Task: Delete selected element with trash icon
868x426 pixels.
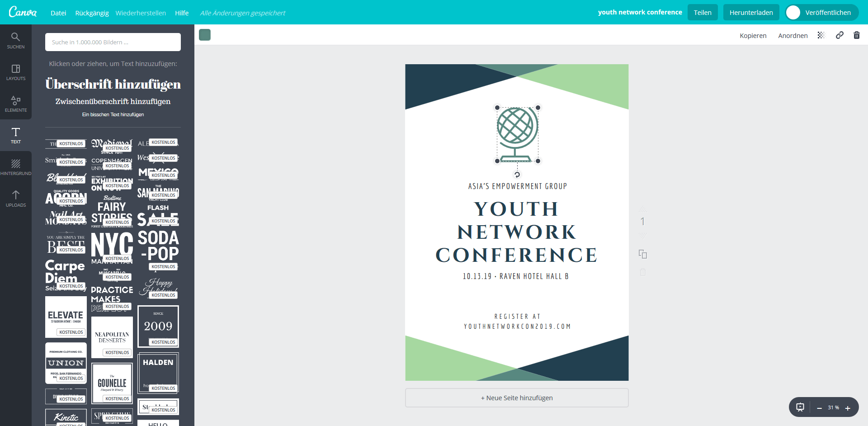Action: click(857, 35)
